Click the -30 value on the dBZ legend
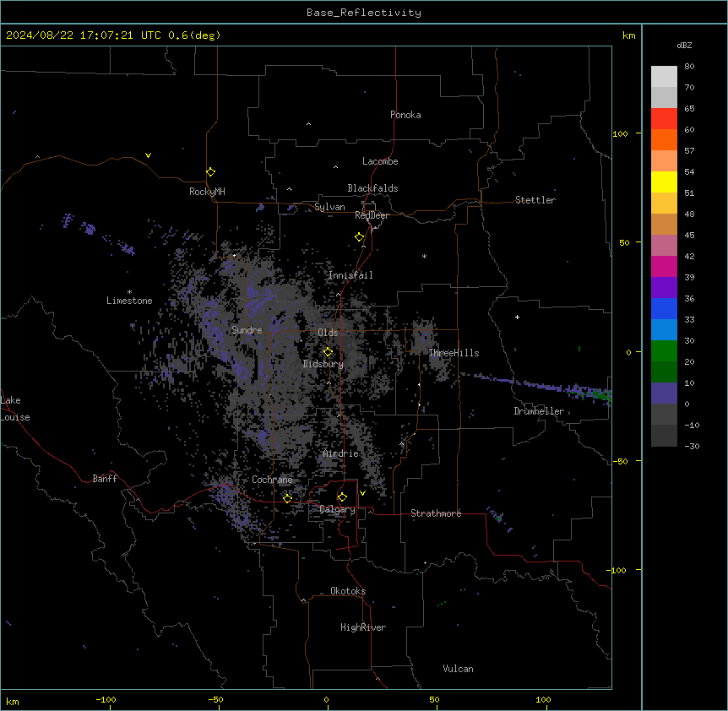 pos(692,447)
